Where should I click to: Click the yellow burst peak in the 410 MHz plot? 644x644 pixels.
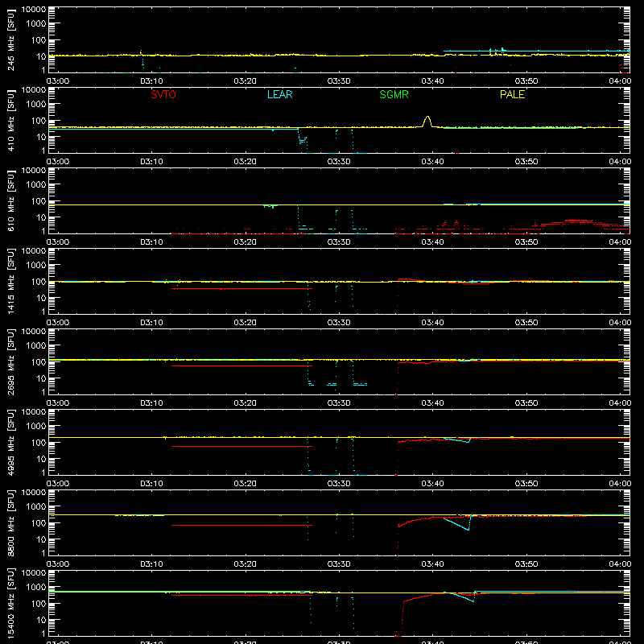point(427,122)
